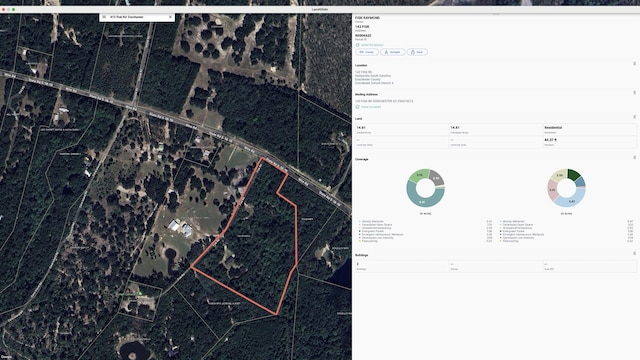Click the address search field on the map

(x=137, y=17)
